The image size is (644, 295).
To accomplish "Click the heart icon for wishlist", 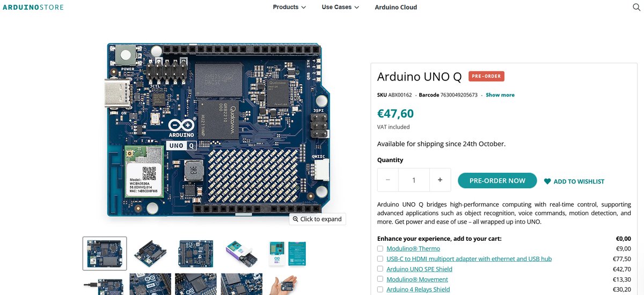I will [x=547, y=181].
